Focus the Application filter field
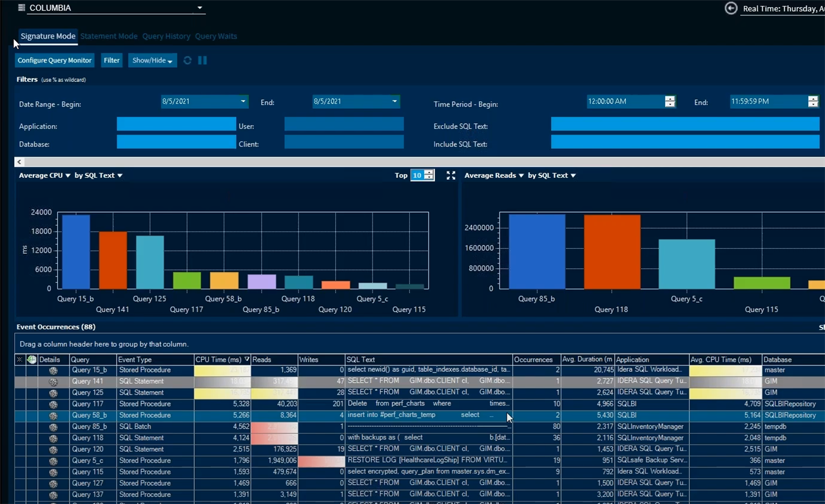The image size is (825, 504). click(177, 124)
